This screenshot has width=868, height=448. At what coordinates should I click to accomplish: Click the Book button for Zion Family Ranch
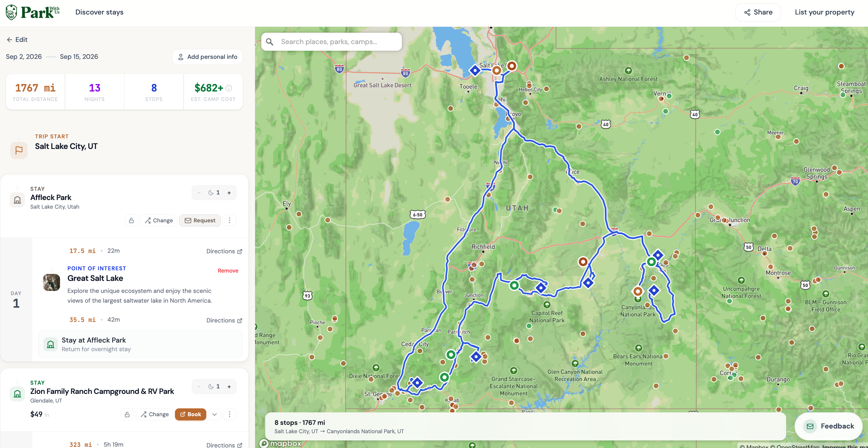click(x=190, y=414)
